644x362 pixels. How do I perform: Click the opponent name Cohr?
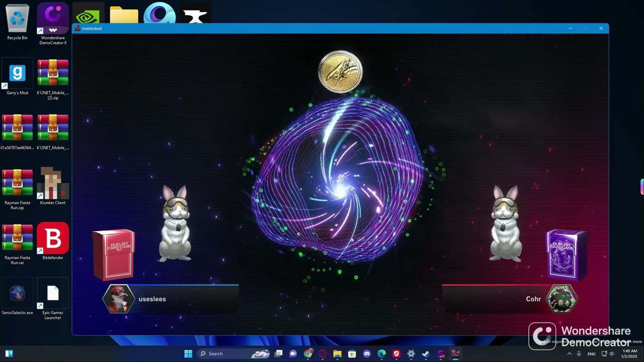[533, 299]
